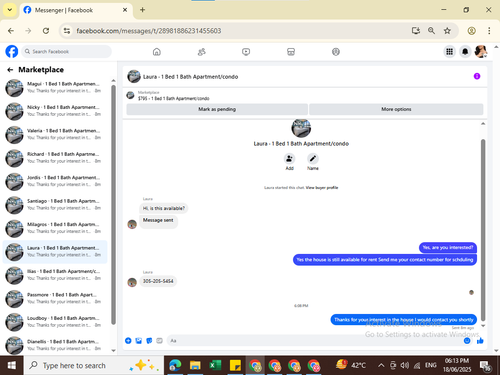
Task: Open the Windows Start menu
Action: click(x=12, y=366)
